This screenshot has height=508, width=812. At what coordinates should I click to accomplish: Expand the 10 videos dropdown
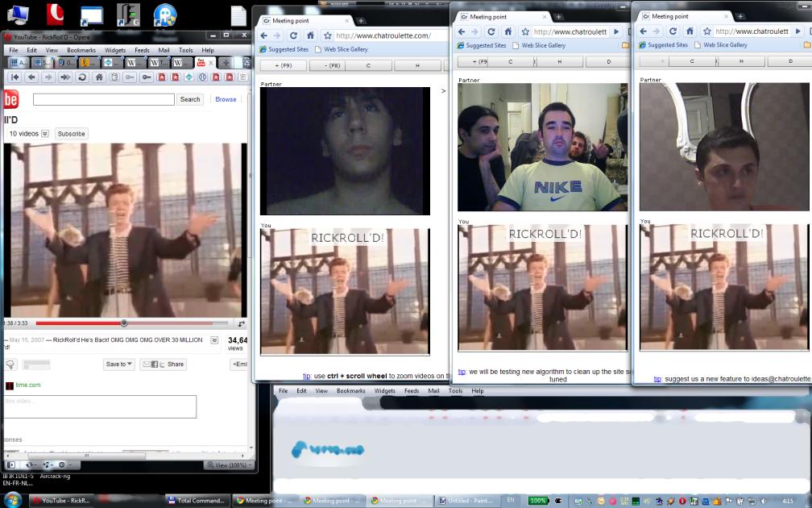45,134
